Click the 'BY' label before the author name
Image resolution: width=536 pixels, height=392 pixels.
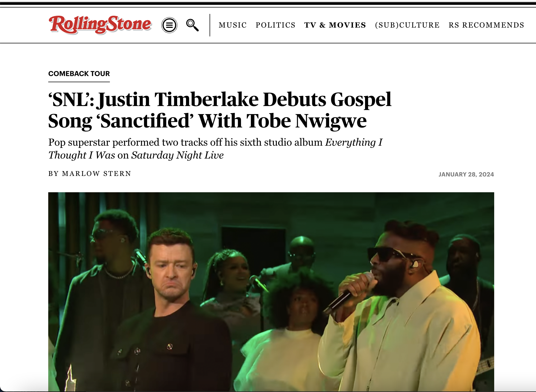point(53,174)
